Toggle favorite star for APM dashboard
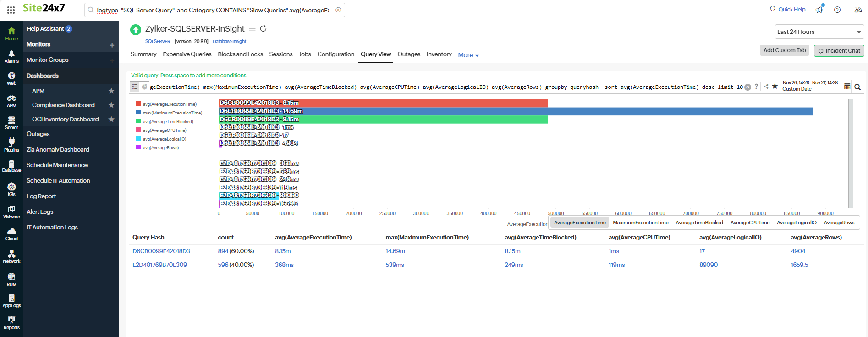The height and width of the screenshot is (337, 868). [x=111, y=91]
